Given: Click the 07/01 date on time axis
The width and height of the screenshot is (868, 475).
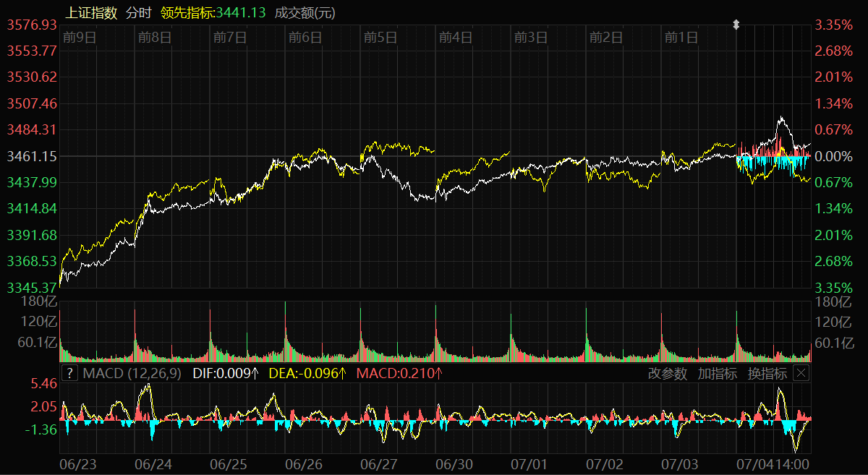Looking at the screenshot, I should (529, 463).
